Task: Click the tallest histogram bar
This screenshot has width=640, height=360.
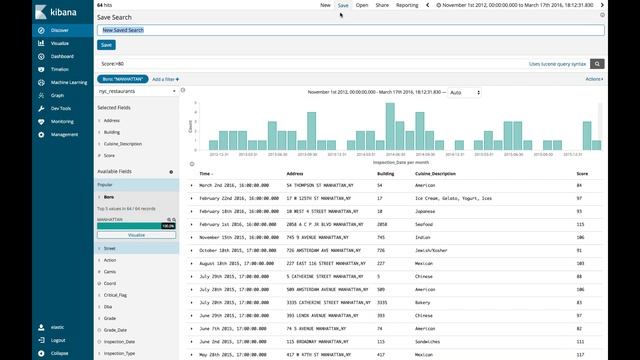Action: [390, 127]
